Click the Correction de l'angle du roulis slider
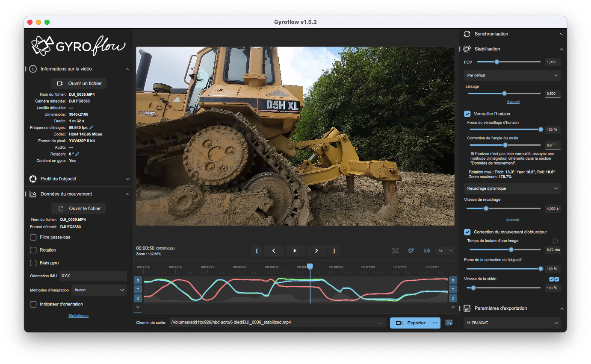This screenshot has height=364, width=591. coord(505,145)
